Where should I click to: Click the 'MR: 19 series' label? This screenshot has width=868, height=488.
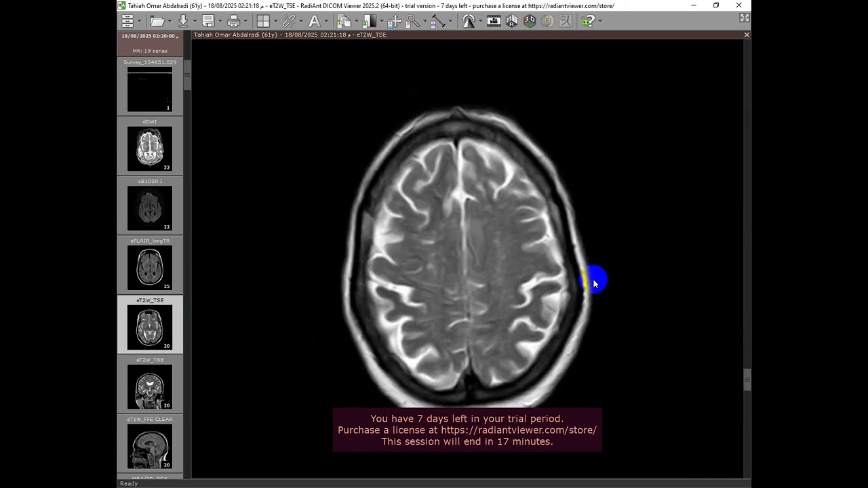coord(150,51)
